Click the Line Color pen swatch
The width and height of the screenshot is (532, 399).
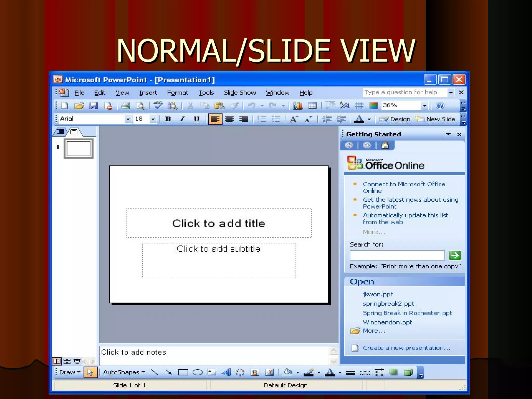pos(308,372)
